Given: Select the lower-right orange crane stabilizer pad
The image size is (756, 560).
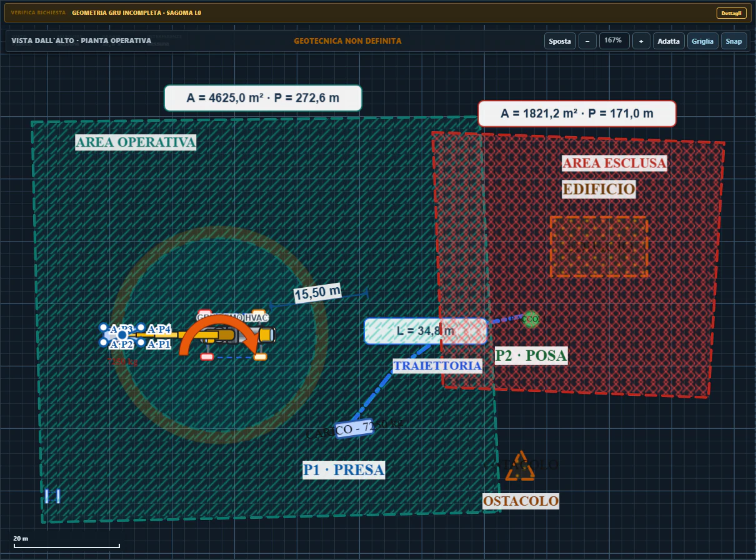Looking at the screenshot, I should click(261, 356).
